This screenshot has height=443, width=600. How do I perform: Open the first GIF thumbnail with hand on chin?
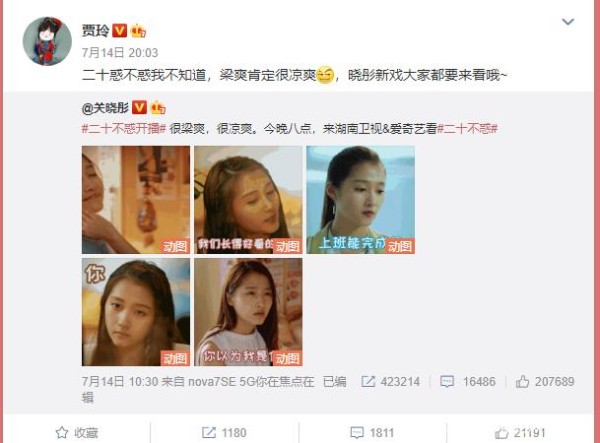click(136, 200)
